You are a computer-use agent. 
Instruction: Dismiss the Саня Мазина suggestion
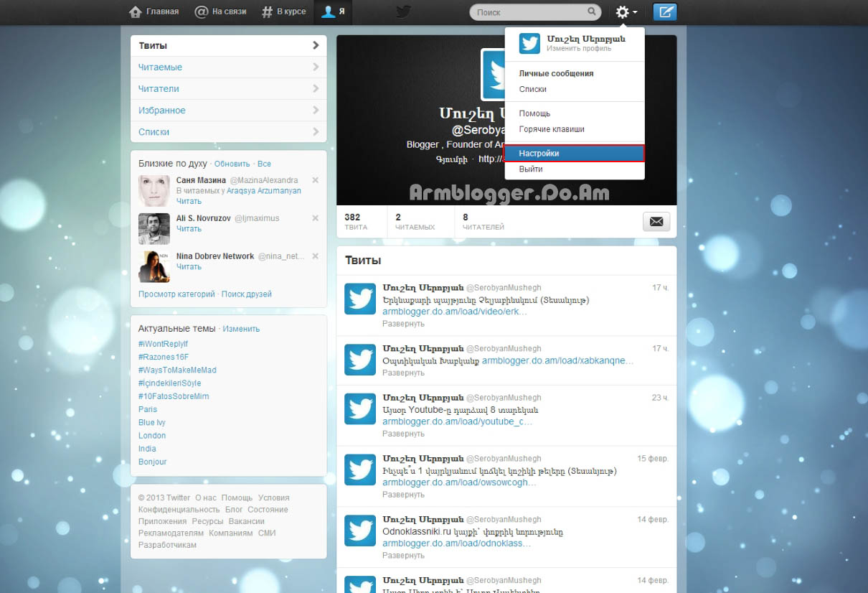[316, 179]
